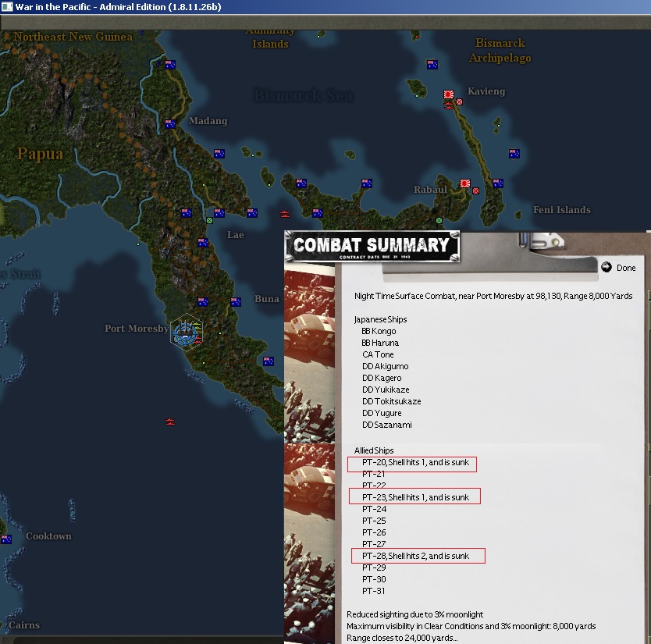Click the Reduced sighting due to 3% moonlight line
Viewport: 651px width, 644px height.
414,614
